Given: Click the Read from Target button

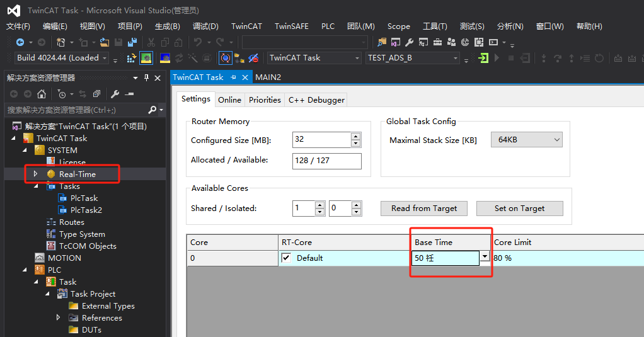Looking at the screenshot, I should 424,208.
